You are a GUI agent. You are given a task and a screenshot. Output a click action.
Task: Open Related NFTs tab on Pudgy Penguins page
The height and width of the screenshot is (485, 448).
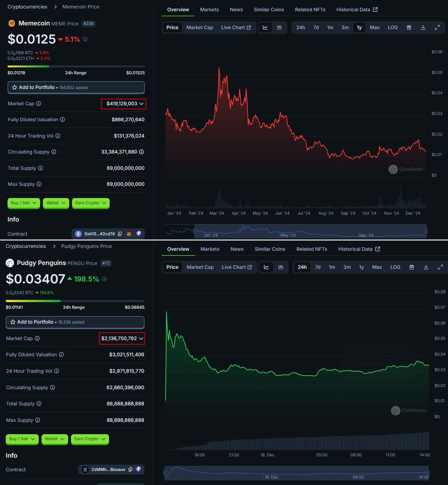pyautogui.click(x=312, y=249)
